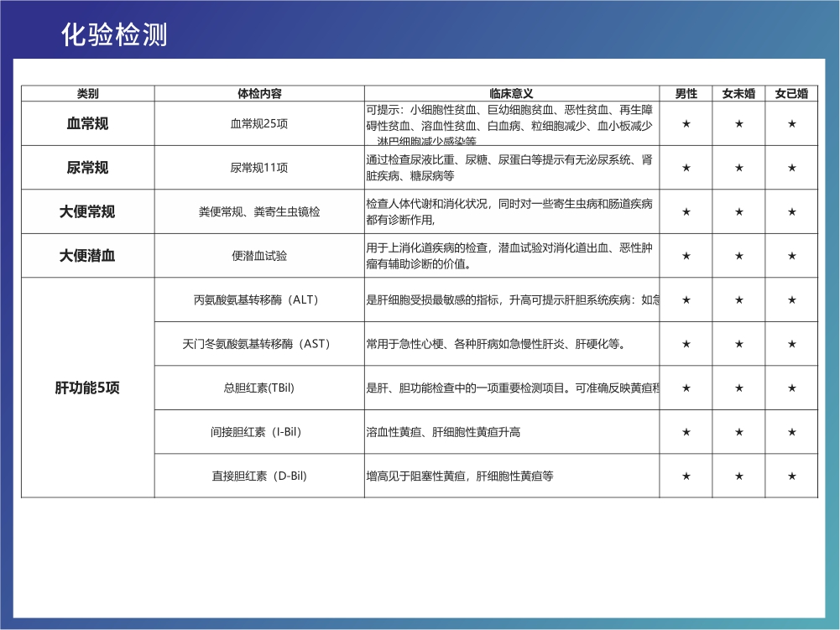Screen dimensions: 840x630
Task: Click the 女未婚 star in the I-Bil row
Action: pyautogui.click(x=738, y=432)
